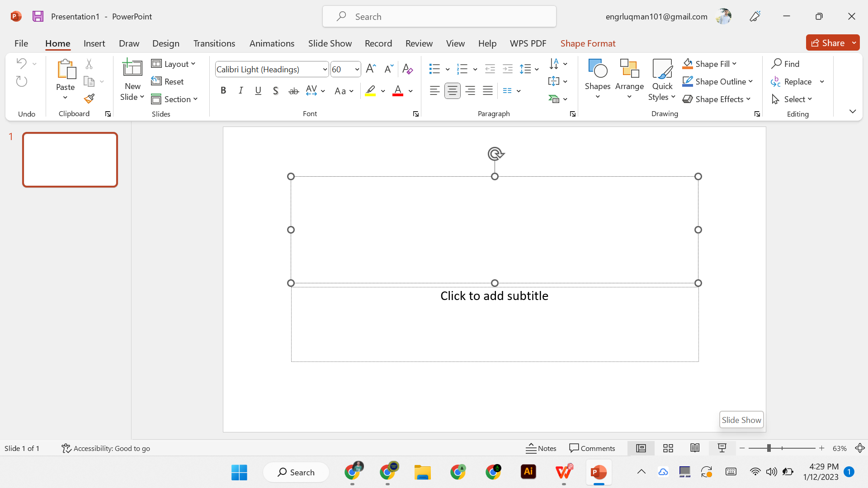
Task: Toggle Bold formatting
Action: 223,91
